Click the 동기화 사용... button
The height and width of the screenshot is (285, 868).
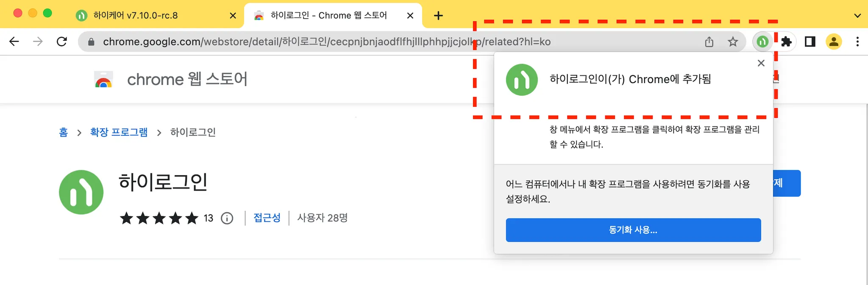[x=633, y=230]
